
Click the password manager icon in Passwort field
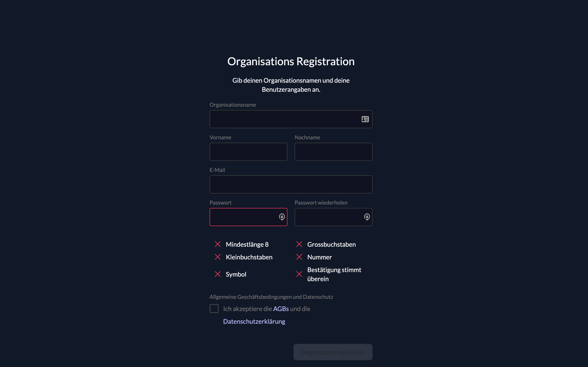click(x=282, y=217)
